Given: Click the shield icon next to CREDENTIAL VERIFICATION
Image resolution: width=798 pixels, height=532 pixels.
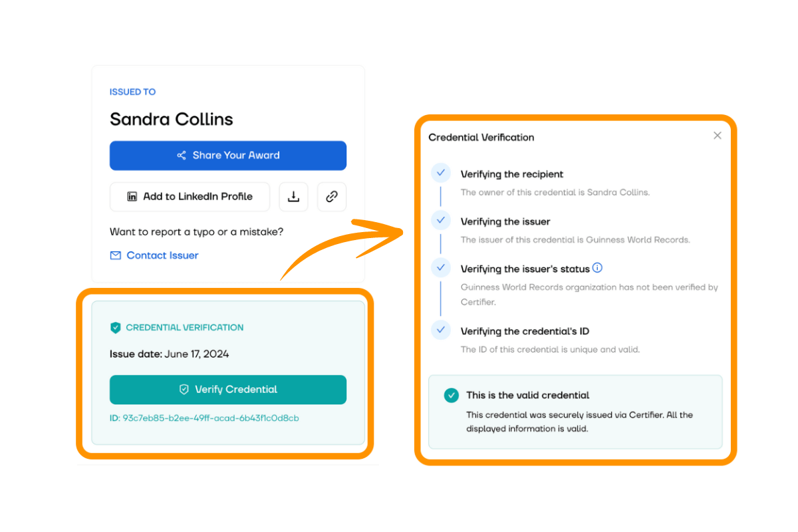Looking at the screenshot, I should pyautogui.click(x=116, y=328).
